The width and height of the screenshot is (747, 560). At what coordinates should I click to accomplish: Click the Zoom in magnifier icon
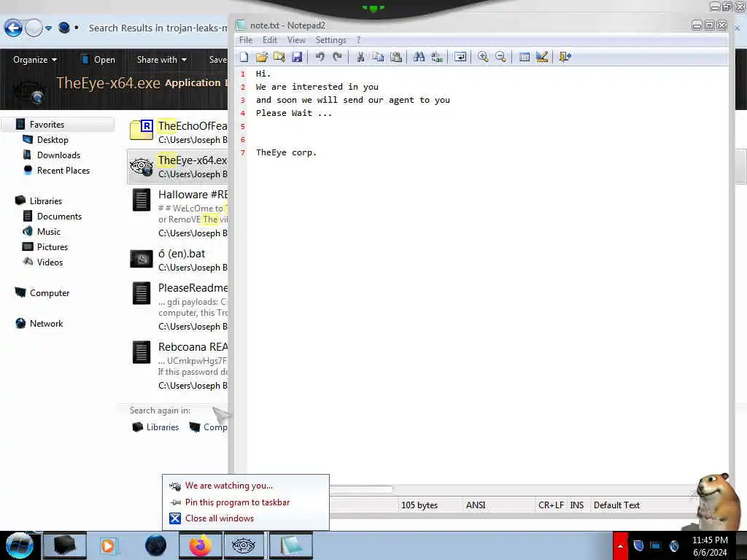(x=483, y=57)
